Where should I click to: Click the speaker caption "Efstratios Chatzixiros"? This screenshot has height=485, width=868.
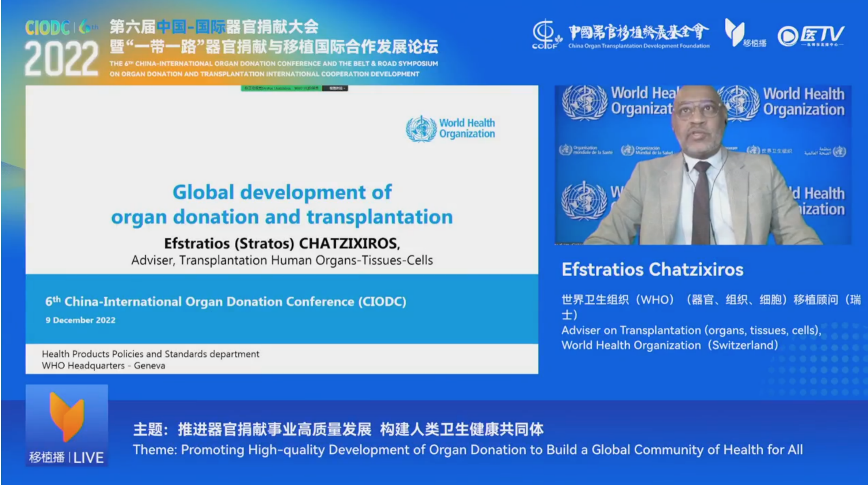click(x=653, y=269)
